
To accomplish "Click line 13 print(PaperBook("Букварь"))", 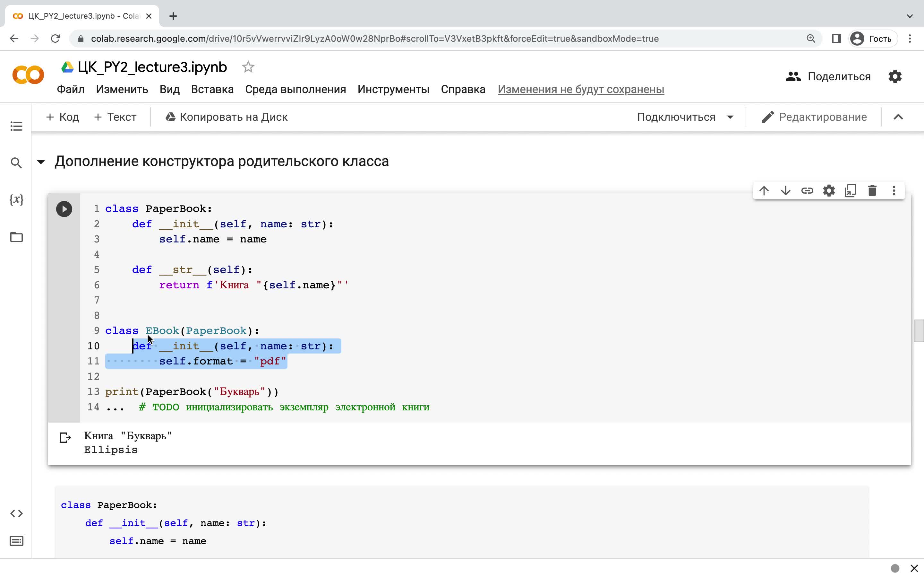I will 192,391.
